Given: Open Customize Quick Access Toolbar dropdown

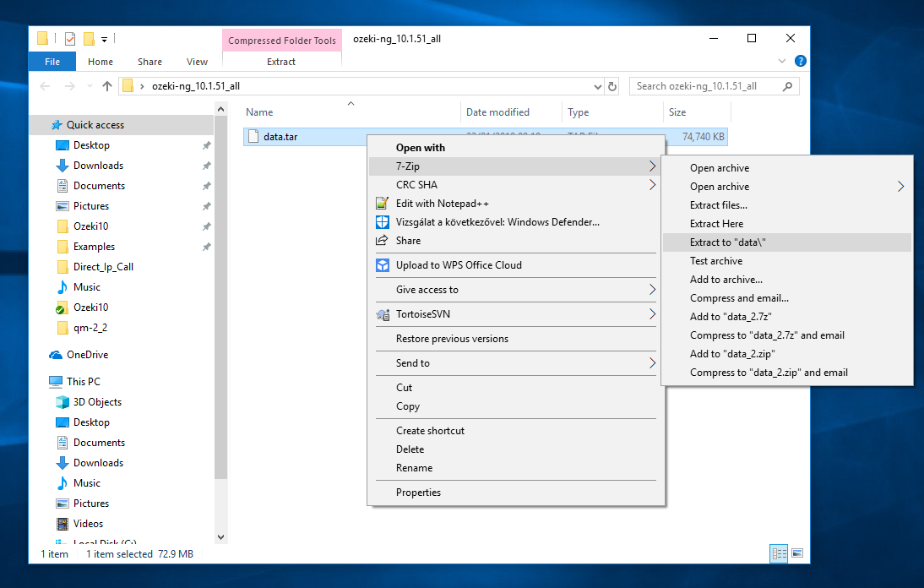Looking at the screenshot, I should (x=104, y=40).
